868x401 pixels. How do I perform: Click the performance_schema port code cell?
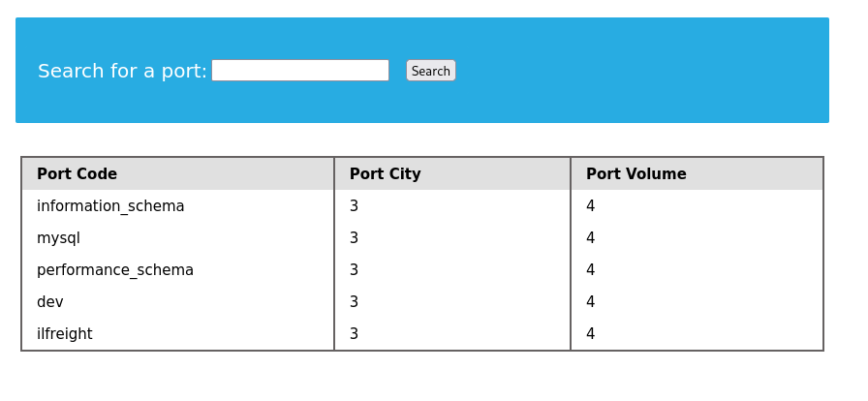pos(115,270)
